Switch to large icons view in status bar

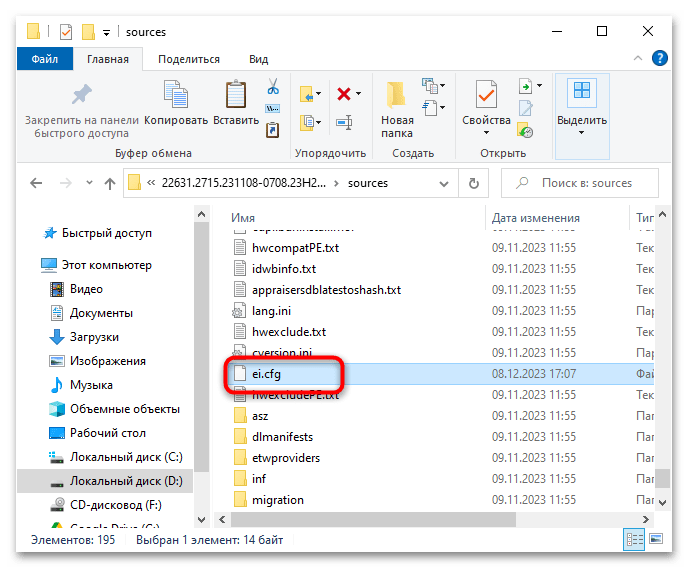[656, 539]
